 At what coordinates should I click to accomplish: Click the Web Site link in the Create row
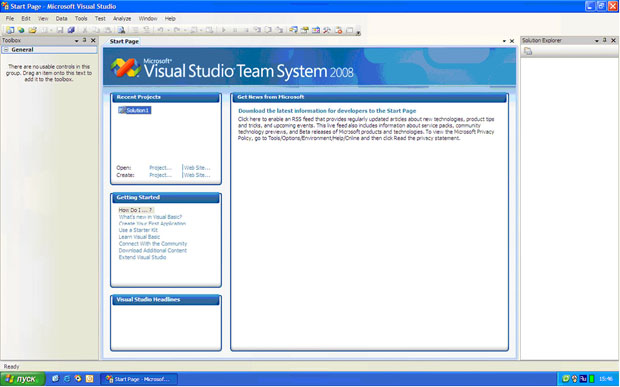197,175
